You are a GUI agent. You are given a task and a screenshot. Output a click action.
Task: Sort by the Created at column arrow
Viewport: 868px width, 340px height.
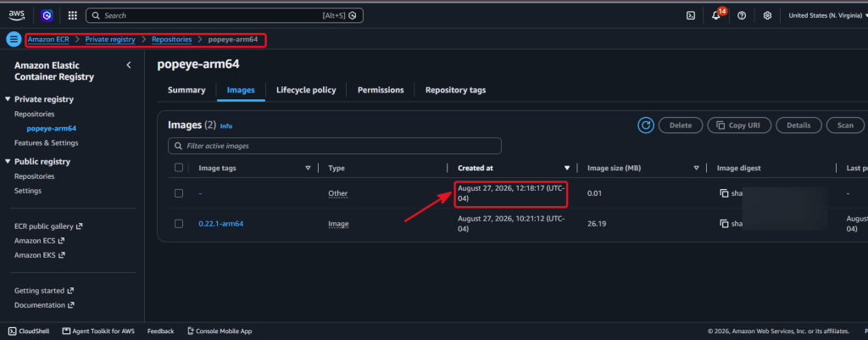(x=567, y=168)
